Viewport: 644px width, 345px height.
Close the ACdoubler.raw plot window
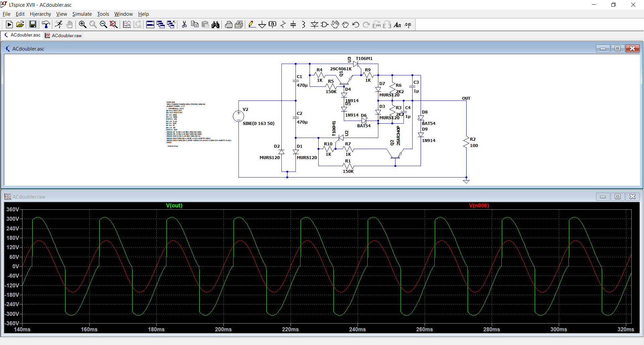(x=632, y=197)
